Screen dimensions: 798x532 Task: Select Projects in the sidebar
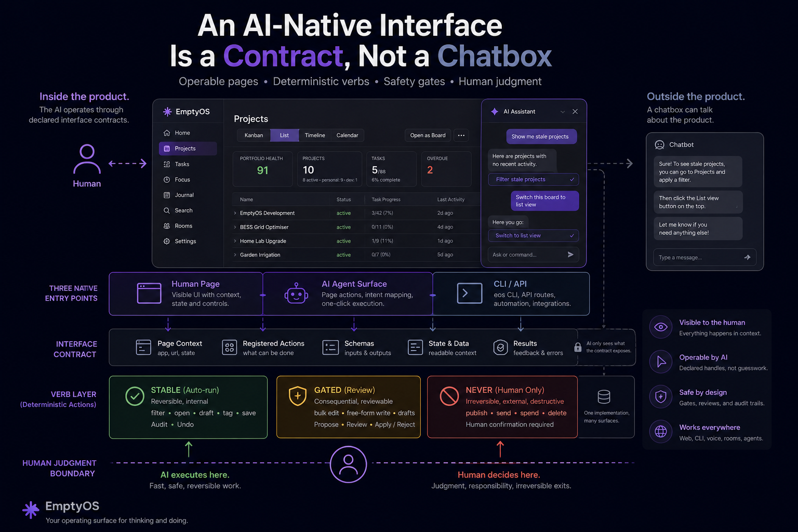(x=188, y=149)
